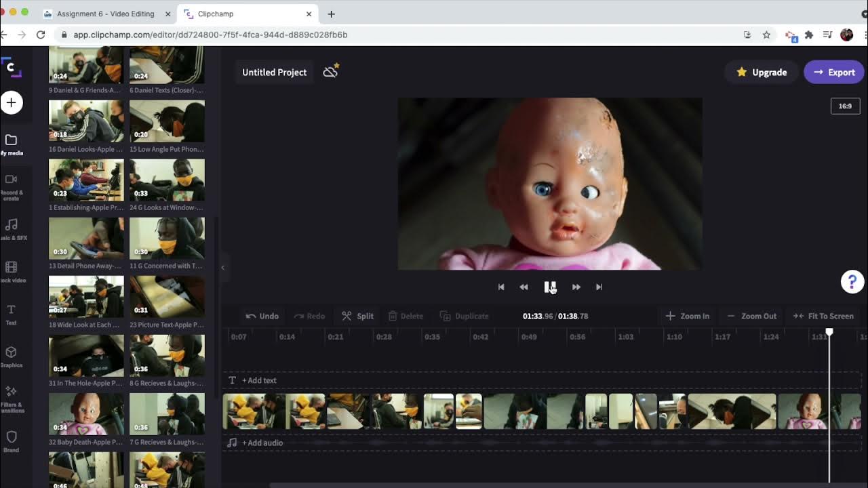Split the clip at the playhead
The image size is (868, 488).
358,316
